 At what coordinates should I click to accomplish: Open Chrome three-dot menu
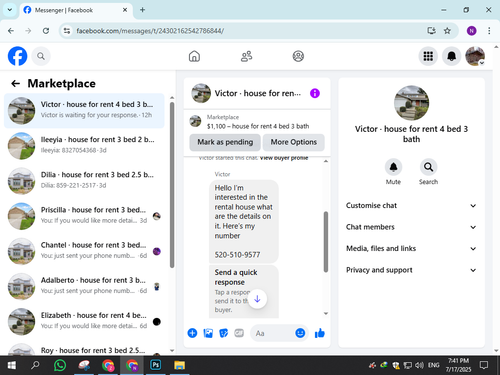489,31
